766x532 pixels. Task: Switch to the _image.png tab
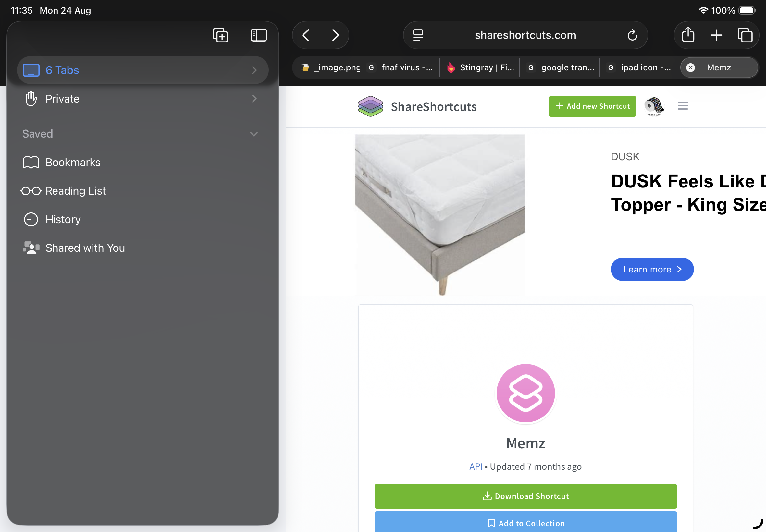[x=329, y=68]
